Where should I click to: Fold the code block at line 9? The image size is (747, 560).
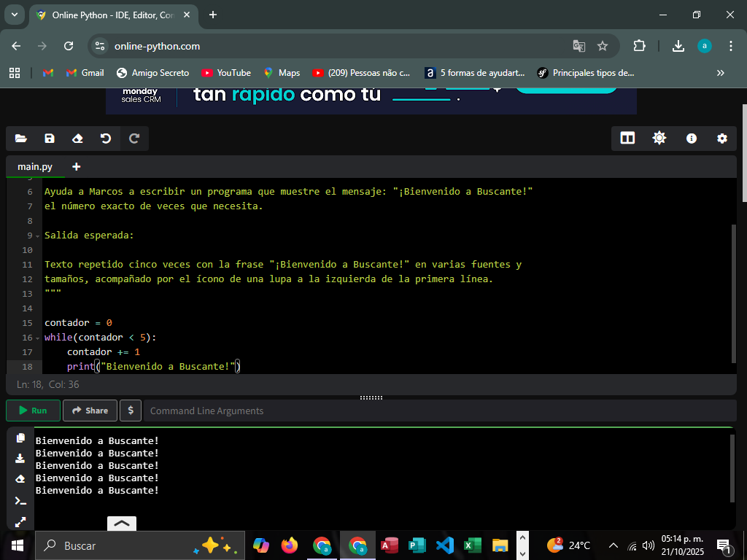[x=37, y=236]
